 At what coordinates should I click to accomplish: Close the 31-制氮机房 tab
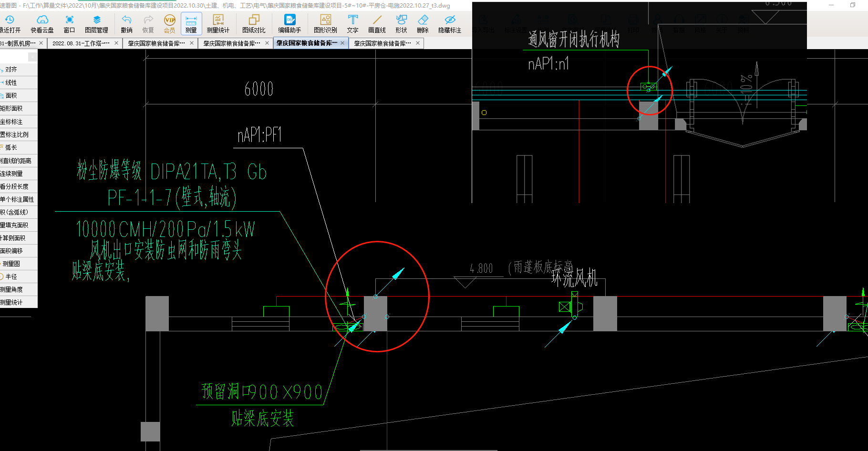41,43
